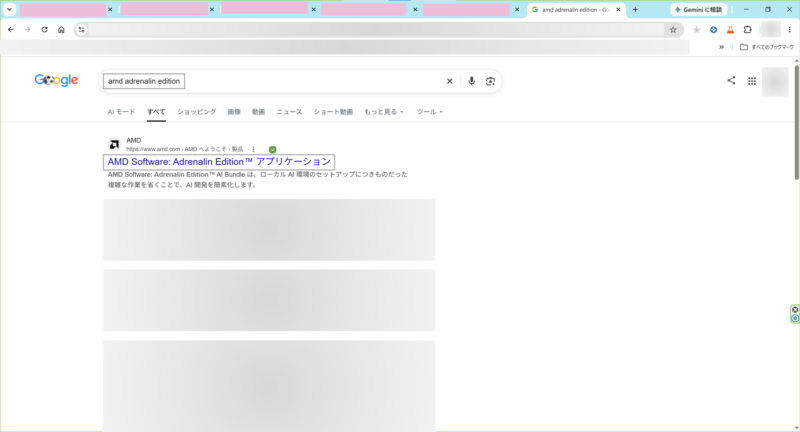Open the Chrome three-dot menu
The image size is (800, 432).
[x=789, y=30]
